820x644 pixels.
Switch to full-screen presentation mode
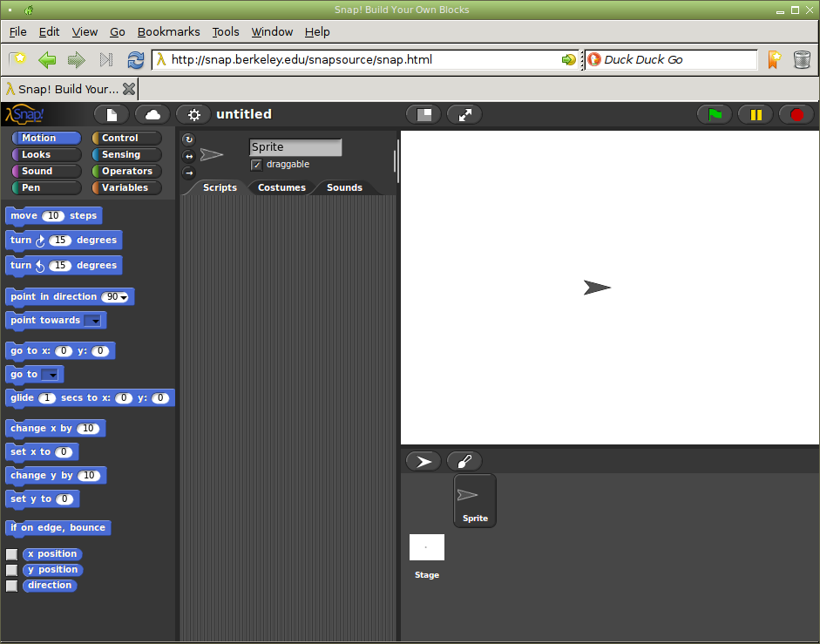point(464,114)
